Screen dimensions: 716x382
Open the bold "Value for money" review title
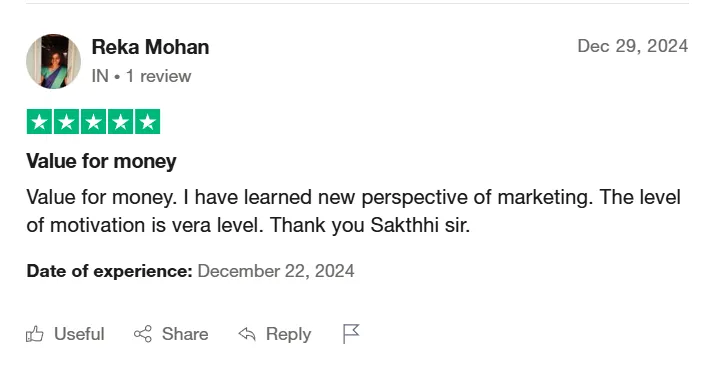pyautogui.click(x=101, y=161)
